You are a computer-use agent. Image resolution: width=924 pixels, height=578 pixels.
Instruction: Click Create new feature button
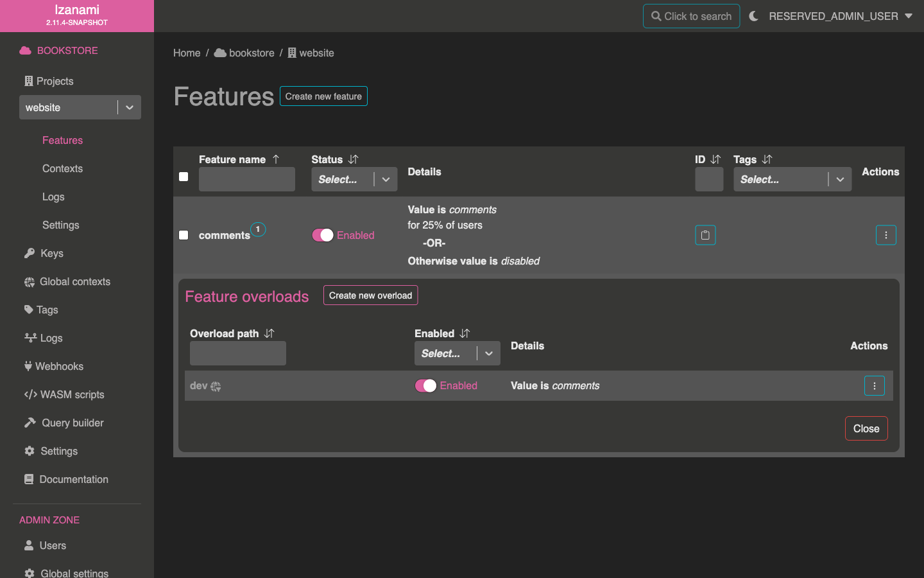tap(323, 96)
